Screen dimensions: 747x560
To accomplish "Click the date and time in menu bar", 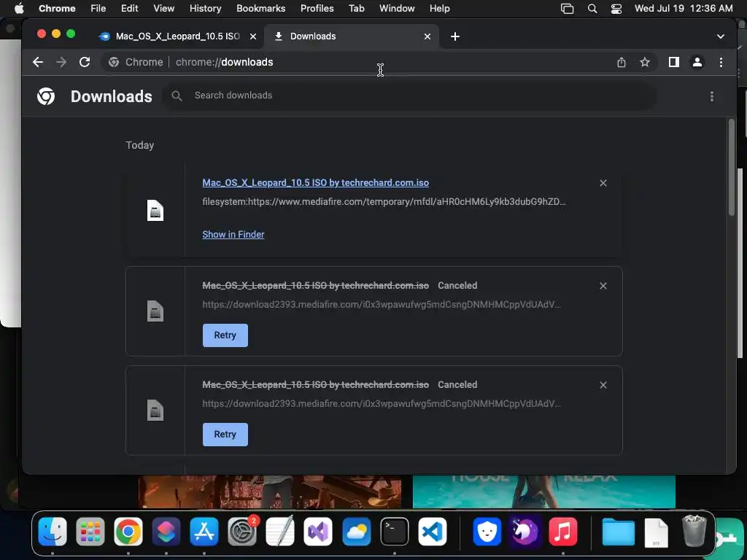I will 684,9.
